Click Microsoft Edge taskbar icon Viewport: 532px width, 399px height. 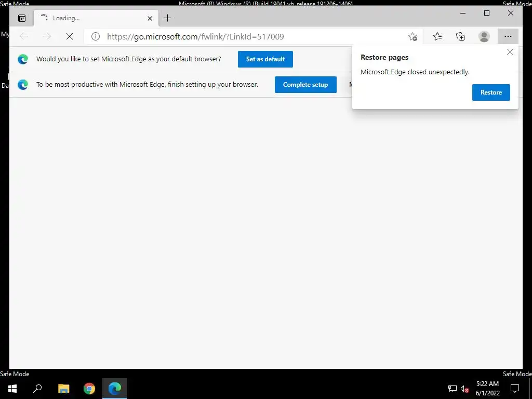115,389
